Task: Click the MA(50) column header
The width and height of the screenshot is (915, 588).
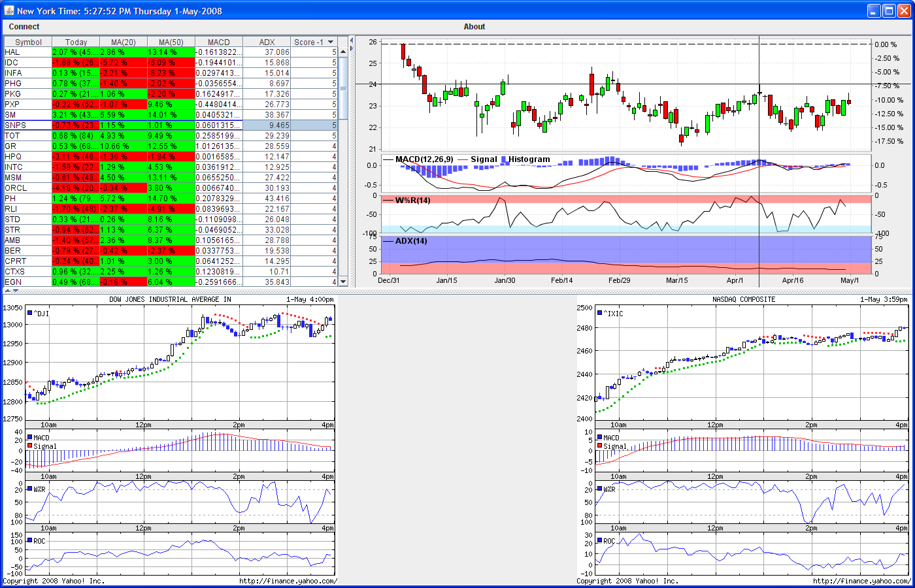Action: pyautogui.click(x=171, y=42)
